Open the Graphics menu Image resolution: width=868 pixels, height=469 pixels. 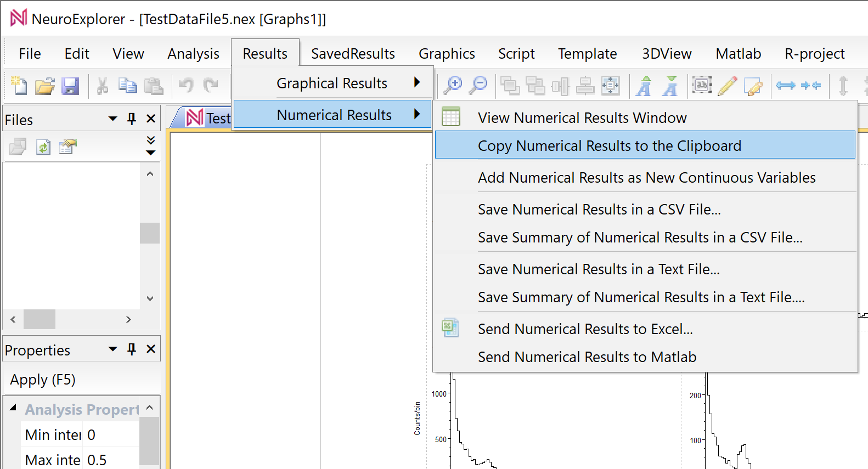[x=447, y=54]
